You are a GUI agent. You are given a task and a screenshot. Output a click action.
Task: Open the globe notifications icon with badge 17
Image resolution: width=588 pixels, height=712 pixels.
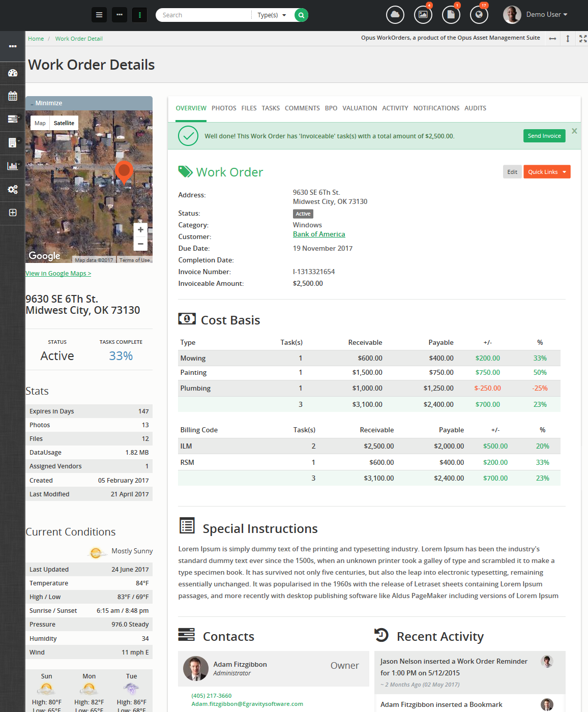coord(479,15)
